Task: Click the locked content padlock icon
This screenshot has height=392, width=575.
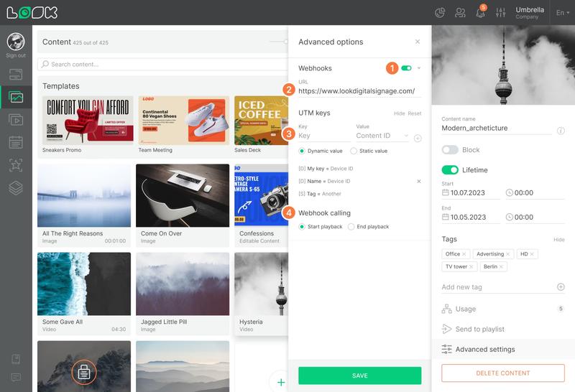Action: point(84,372)
